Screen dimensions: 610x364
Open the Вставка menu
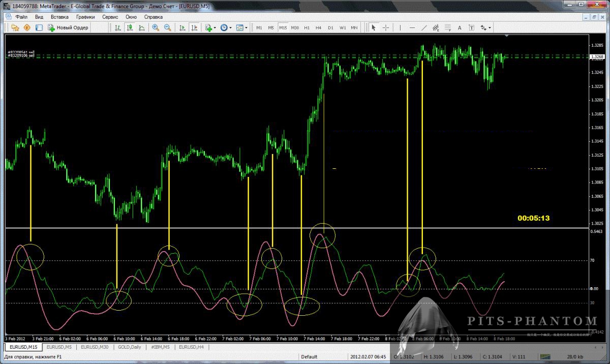(x=59, y=17)
